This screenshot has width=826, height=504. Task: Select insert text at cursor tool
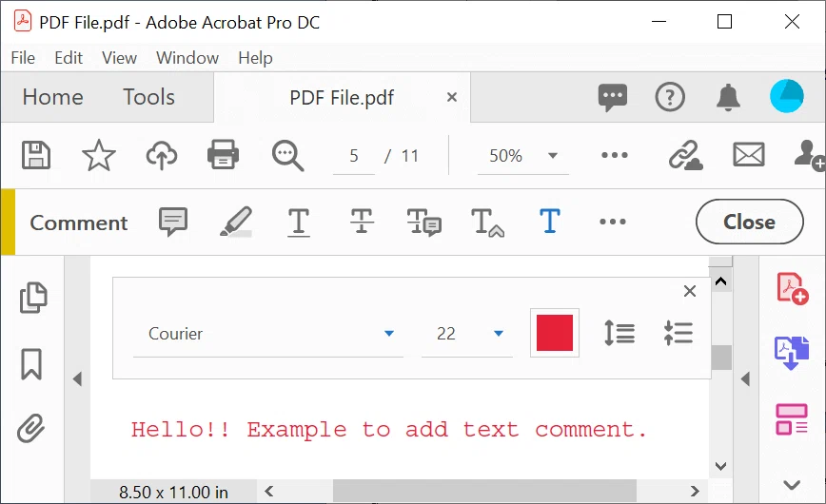point(487,223)
